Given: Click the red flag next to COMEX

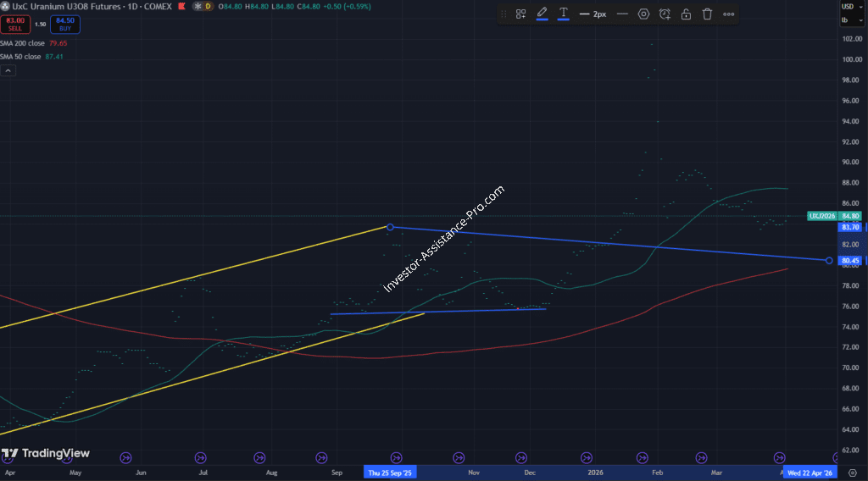Looking at the screenshot, I should click(182, 6).
